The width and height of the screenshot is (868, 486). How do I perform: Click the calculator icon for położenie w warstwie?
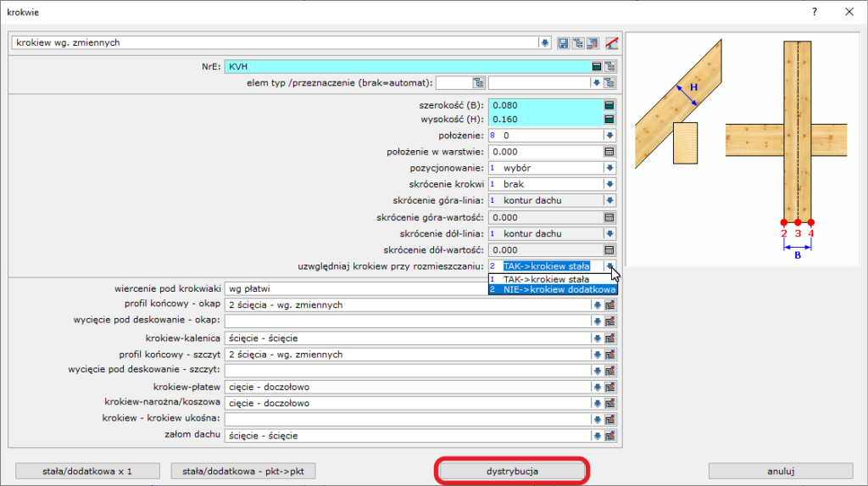point(609,152)
